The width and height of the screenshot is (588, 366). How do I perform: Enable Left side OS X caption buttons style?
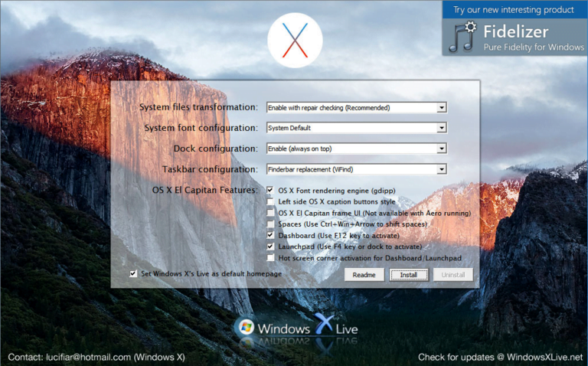click(x=270, y=201)
